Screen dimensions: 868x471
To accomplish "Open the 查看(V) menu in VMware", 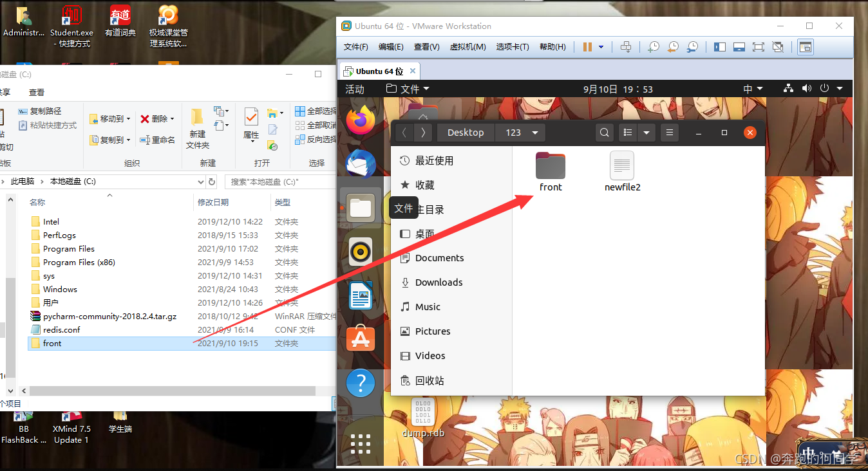I will click(x=426, y=47).
